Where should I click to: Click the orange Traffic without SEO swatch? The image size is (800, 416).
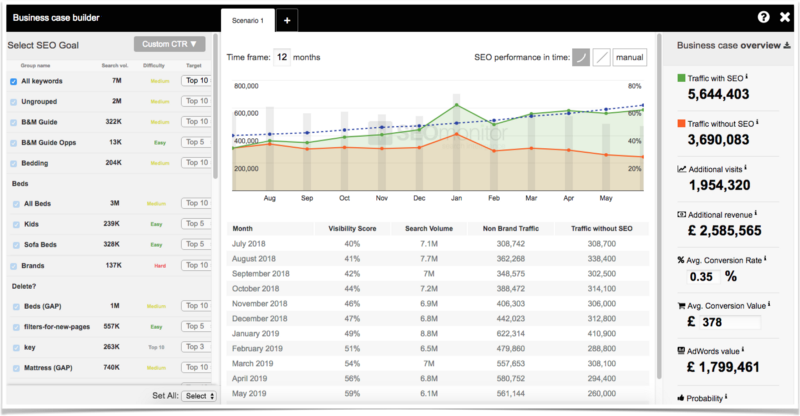[x=681, y=124]
